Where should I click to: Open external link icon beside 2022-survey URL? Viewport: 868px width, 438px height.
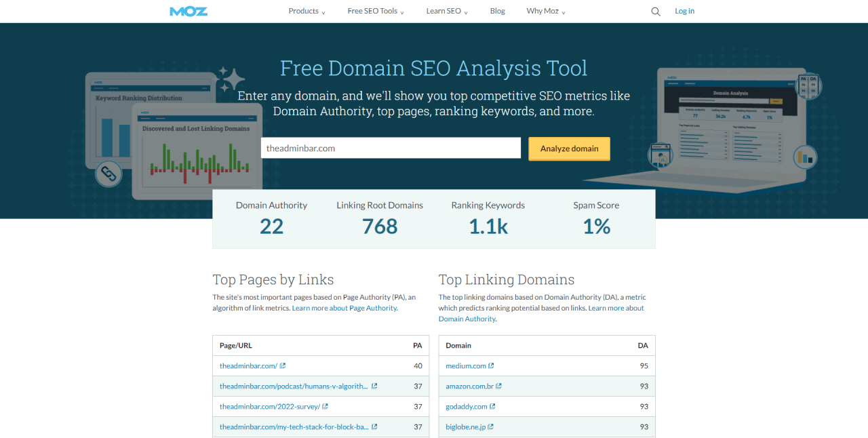[x=325, y=406]
